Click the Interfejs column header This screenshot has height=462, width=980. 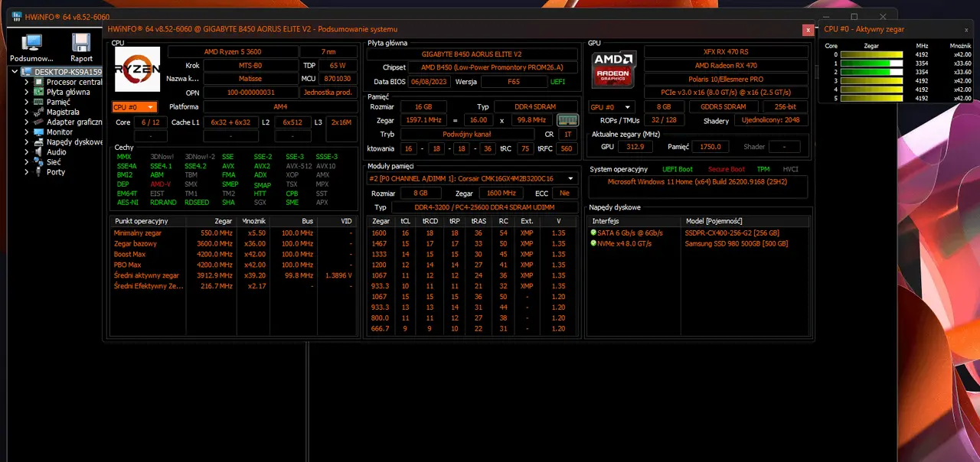click(x=634, y=221)
